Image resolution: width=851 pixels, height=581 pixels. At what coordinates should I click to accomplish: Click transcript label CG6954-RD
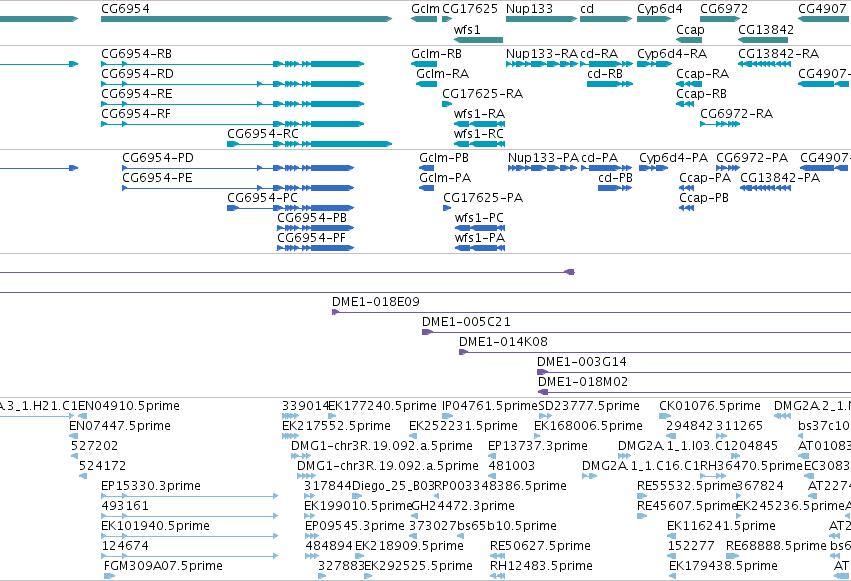pos(137,74)
